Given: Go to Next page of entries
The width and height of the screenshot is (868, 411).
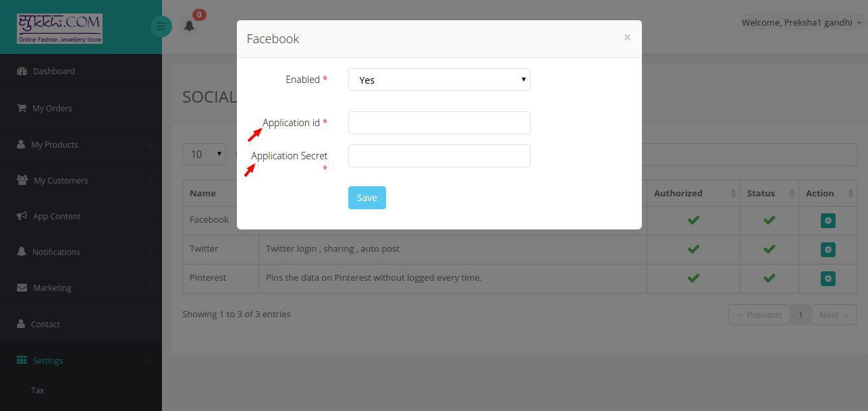Looking at the screenshot, I should click(x=834, y=314).
